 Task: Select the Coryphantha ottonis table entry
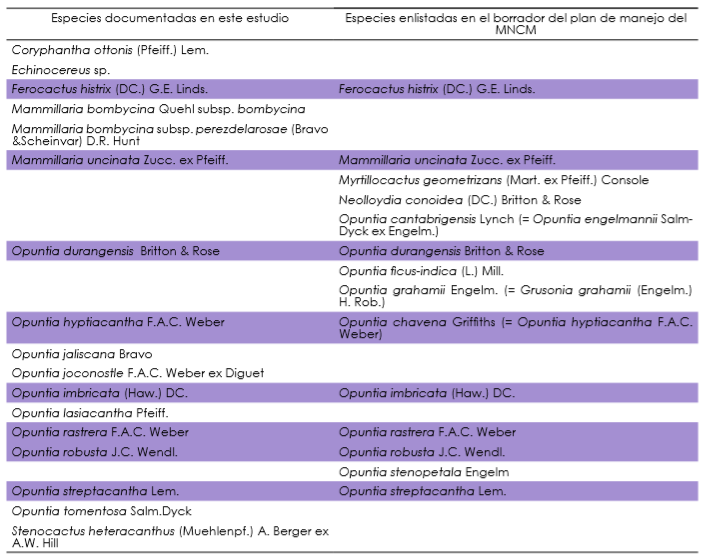[x=110, y=49]
